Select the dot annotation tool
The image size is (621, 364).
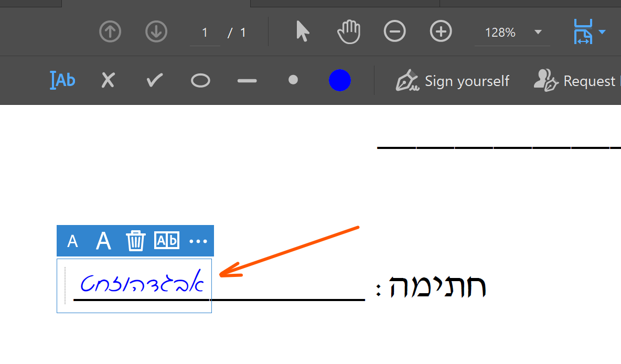click(x=293, y=80)
